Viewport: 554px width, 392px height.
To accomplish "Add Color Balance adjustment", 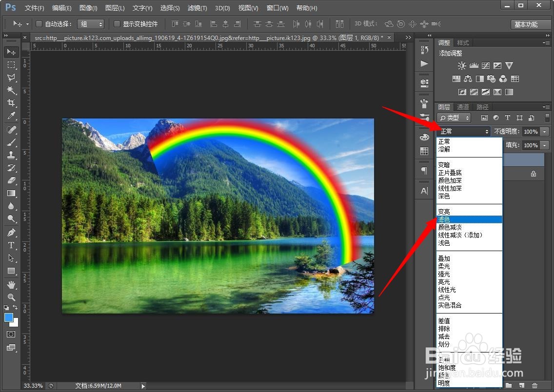I will tap(468, 79).
